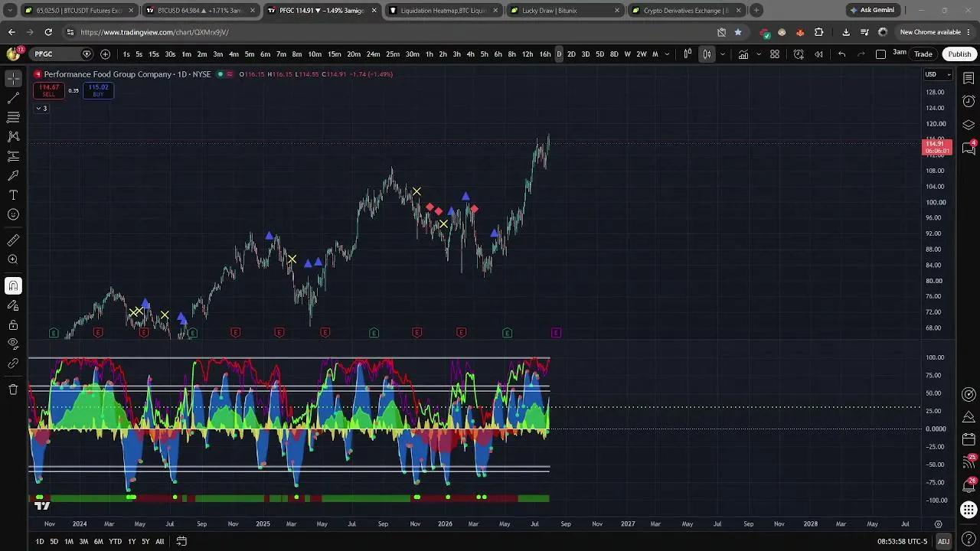Select the brush drawing tool

coord(13,175)
